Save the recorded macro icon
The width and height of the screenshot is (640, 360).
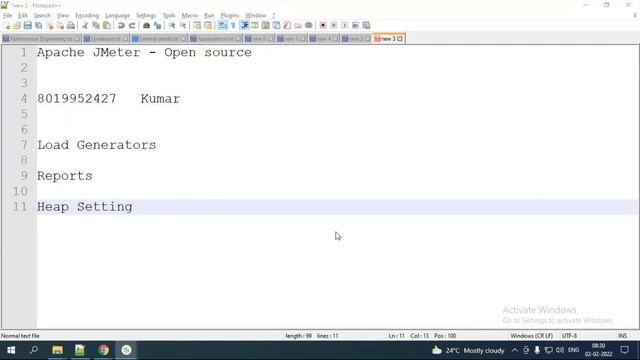(366, 26)
